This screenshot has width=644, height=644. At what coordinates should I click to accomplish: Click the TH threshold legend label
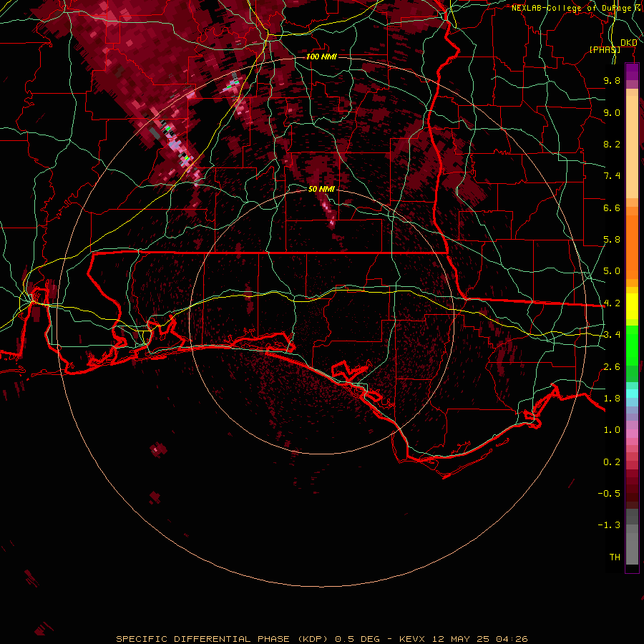(615, 557)
